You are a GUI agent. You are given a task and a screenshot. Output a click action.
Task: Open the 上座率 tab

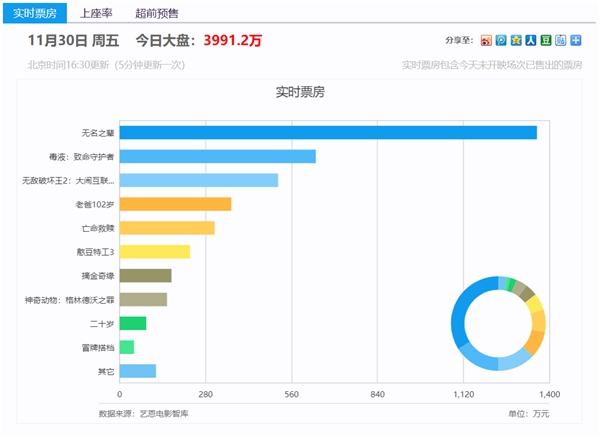(96, 12)
